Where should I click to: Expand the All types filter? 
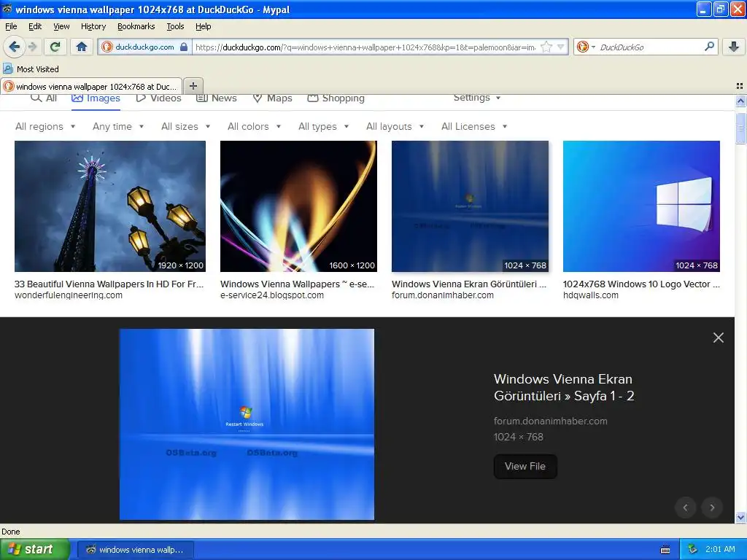point(323,126)
